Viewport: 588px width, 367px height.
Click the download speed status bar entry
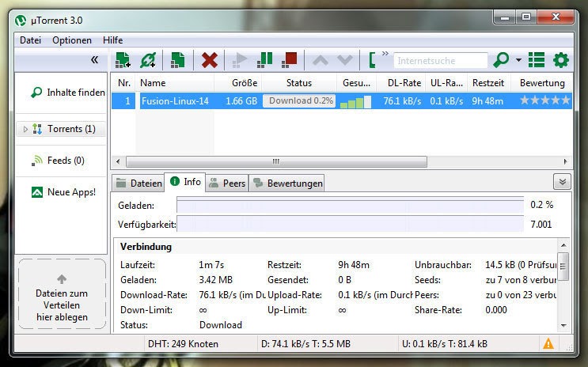click(x=305, y=344)
